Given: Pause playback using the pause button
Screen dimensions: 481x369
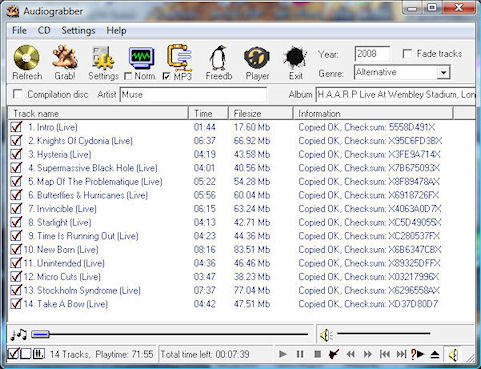Looking at the screenshot, I should (x=300, y=354).
